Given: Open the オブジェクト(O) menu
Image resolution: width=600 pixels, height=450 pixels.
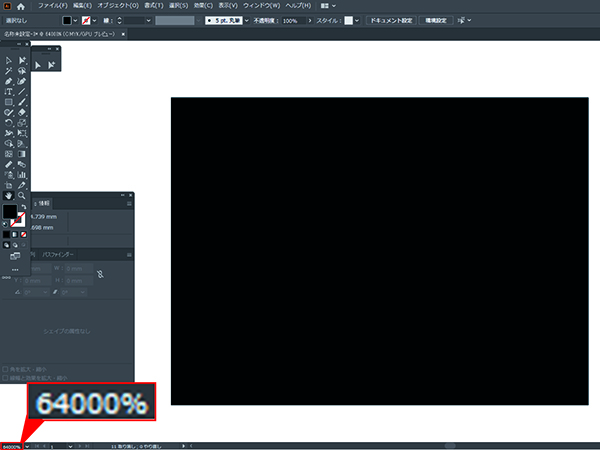Looking at the screenshot, I should [x=118, y=6].
